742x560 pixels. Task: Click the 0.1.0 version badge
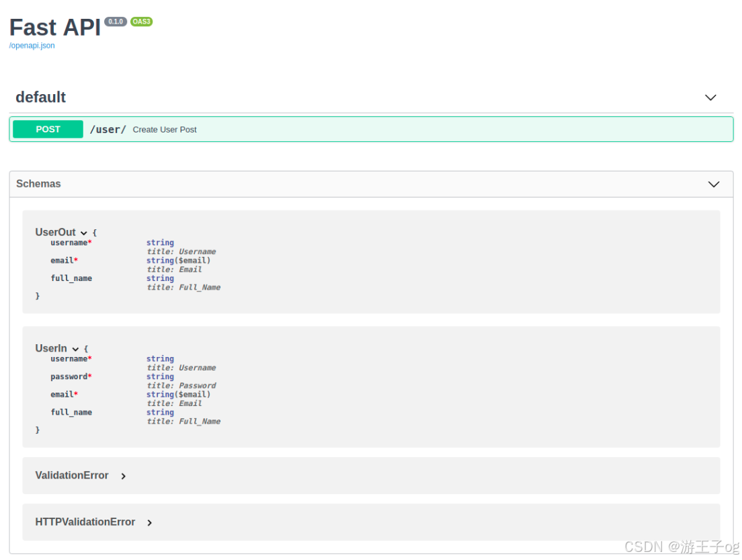[116, 21]
